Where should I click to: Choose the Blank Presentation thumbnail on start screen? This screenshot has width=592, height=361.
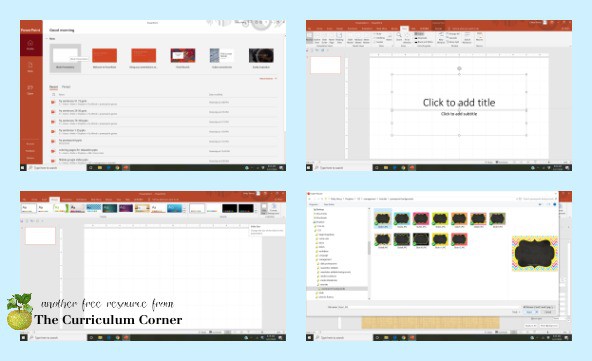point(65,58)
